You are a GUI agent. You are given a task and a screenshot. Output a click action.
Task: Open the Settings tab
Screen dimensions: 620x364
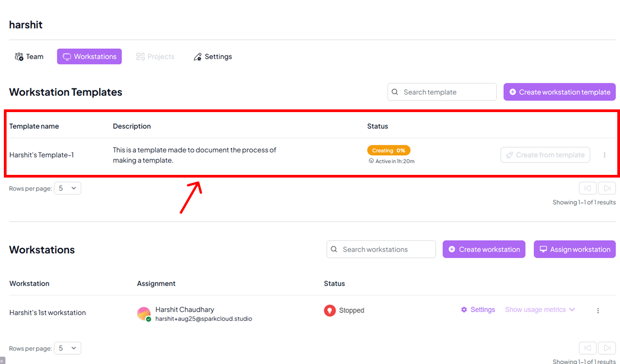click(213, 57)
